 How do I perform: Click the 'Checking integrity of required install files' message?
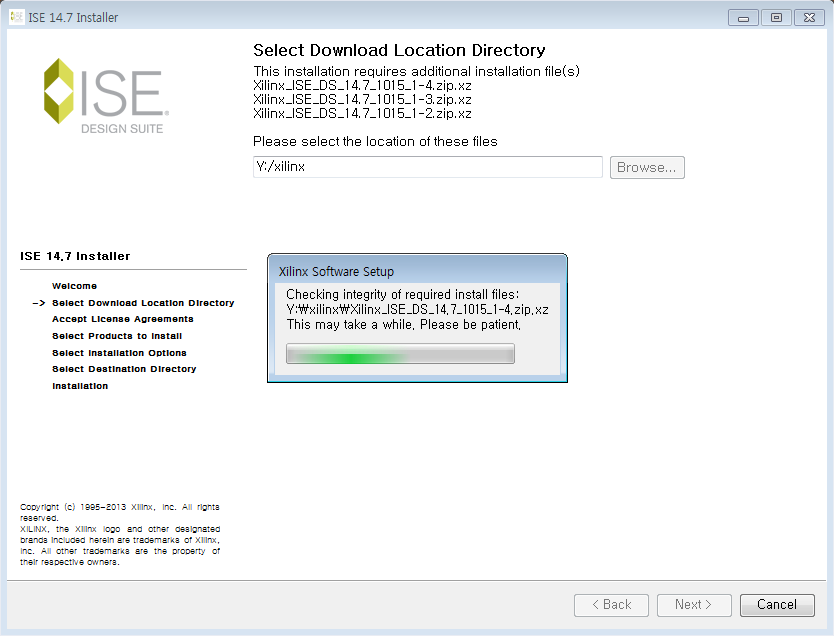tap(403, 295)
